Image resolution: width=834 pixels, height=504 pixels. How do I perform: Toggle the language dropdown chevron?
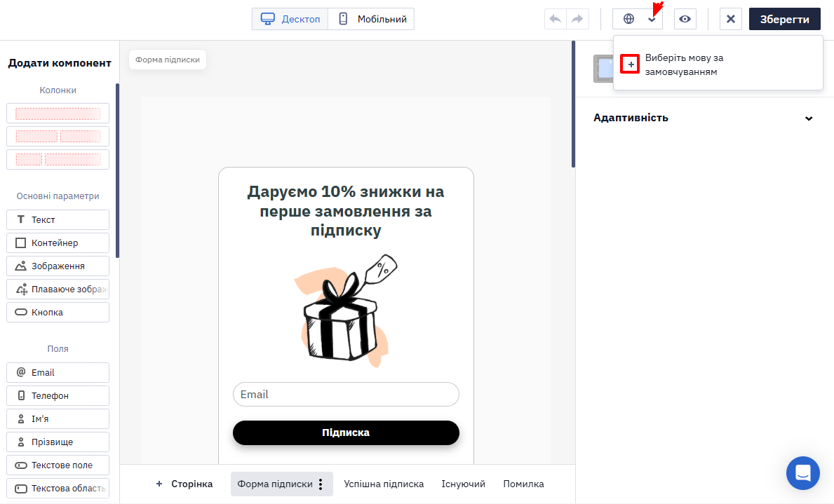click(652, 20)
